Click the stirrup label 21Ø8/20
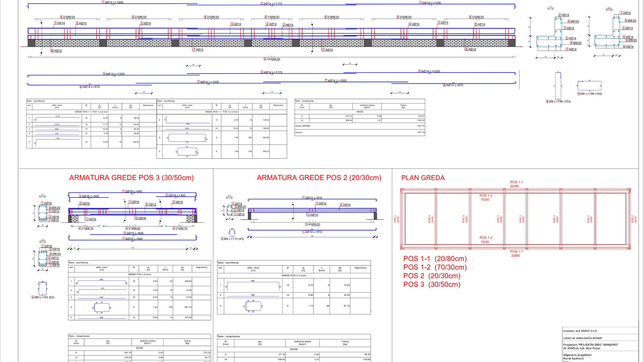Viewport: 644px width, 362px height. (x=133, y=228)
